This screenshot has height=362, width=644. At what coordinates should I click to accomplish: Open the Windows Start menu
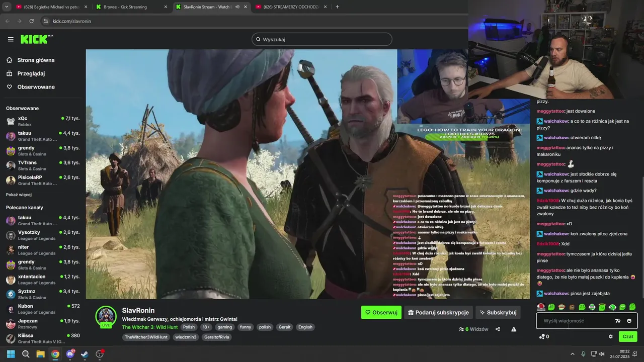(11, 354)
